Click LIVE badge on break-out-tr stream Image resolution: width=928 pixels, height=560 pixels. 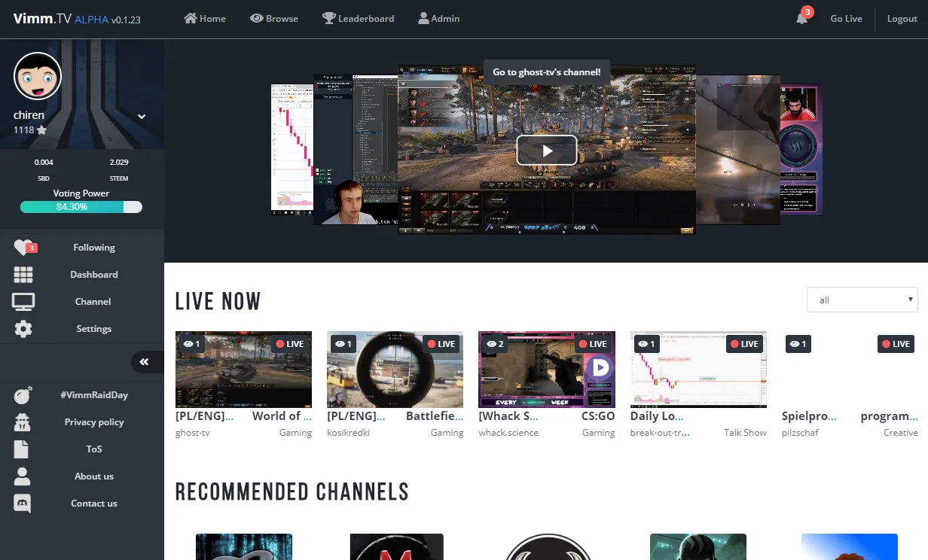(744, 344)
